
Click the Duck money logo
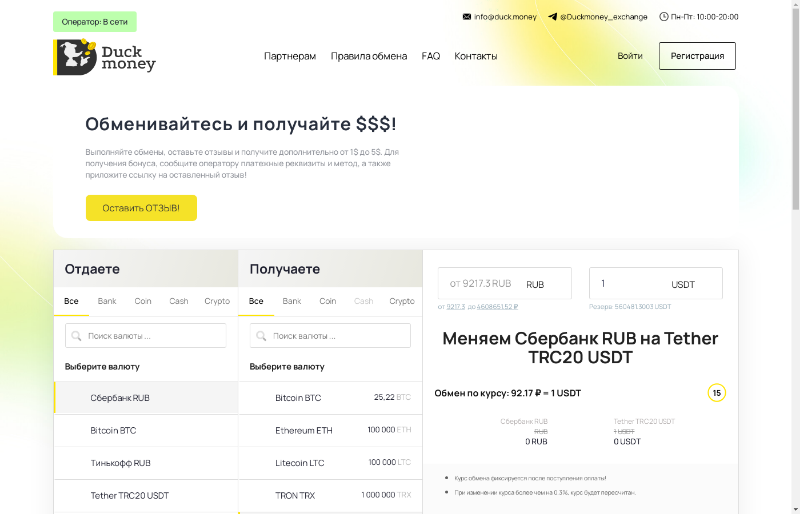point(104,57)
